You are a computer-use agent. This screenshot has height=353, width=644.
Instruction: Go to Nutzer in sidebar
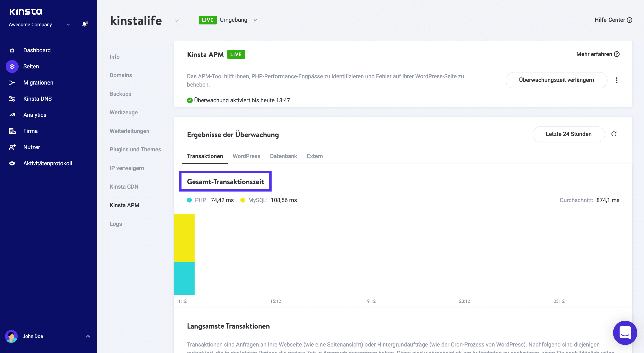coord(32,147)
